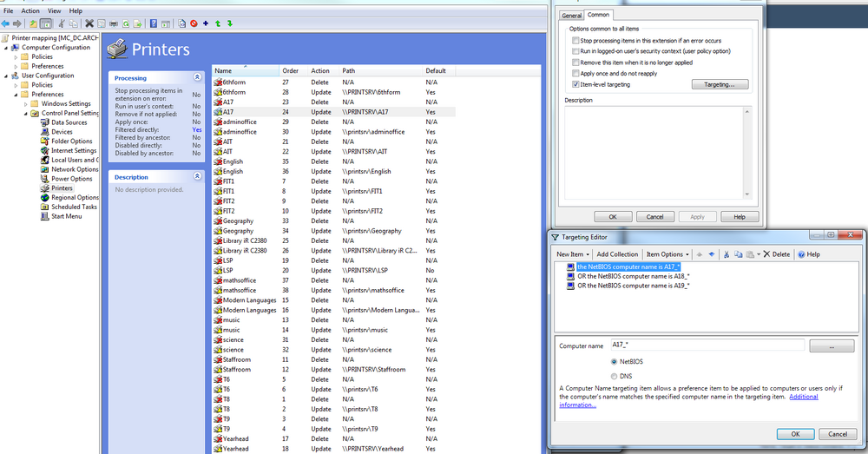Open the Item Options dropdown

coord(667,254)
